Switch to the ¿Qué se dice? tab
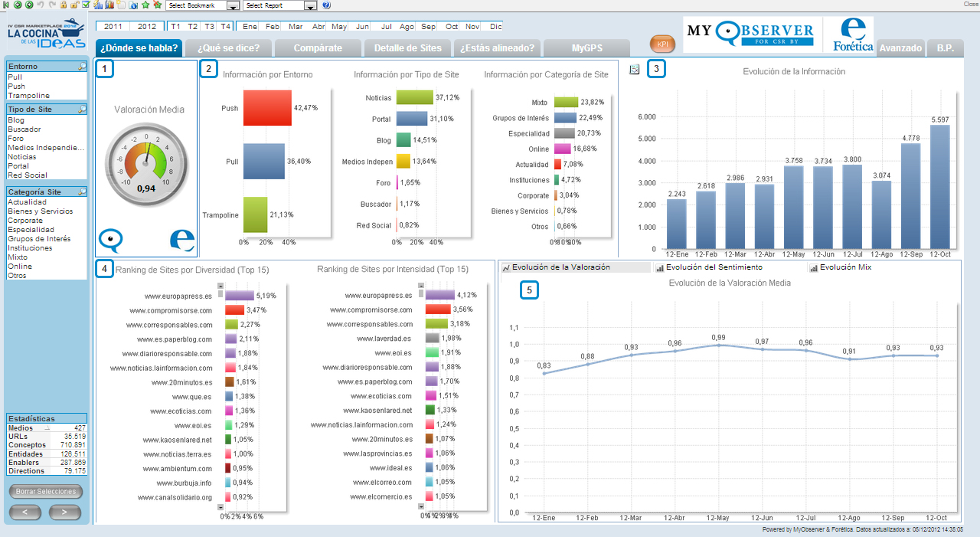 228,48
